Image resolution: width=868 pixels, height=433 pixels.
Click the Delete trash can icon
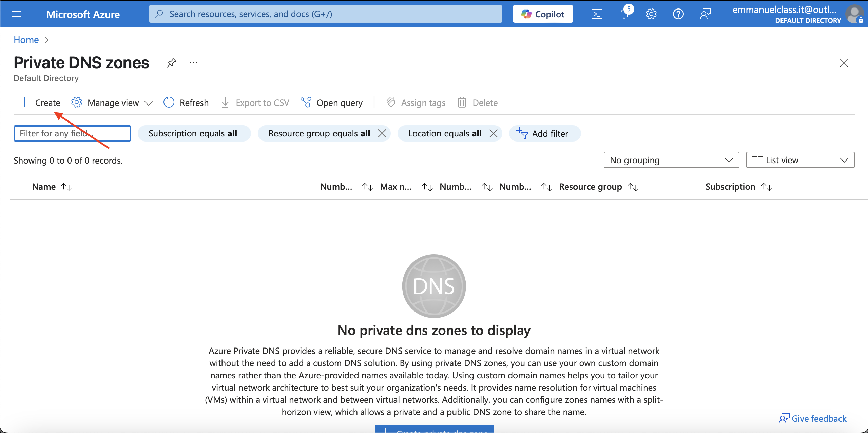click(462, 102)
